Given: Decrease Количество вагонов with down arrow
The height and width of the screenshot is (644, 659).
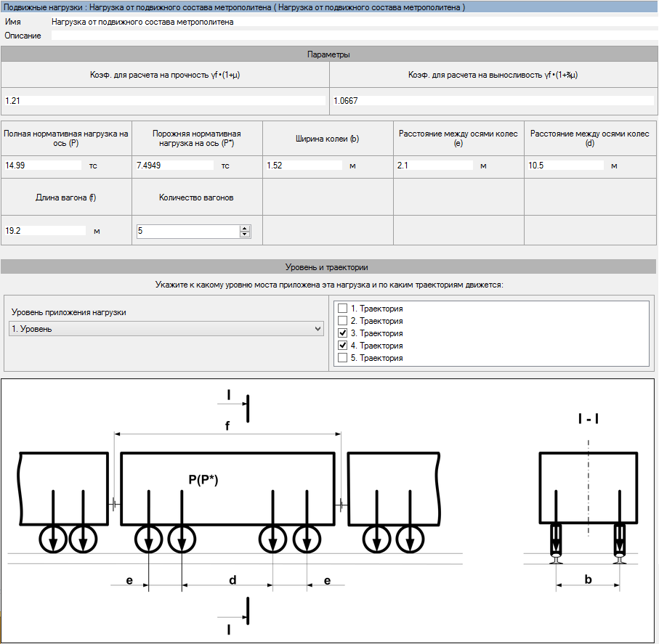Looking at the screenshot, I should 245,235.
